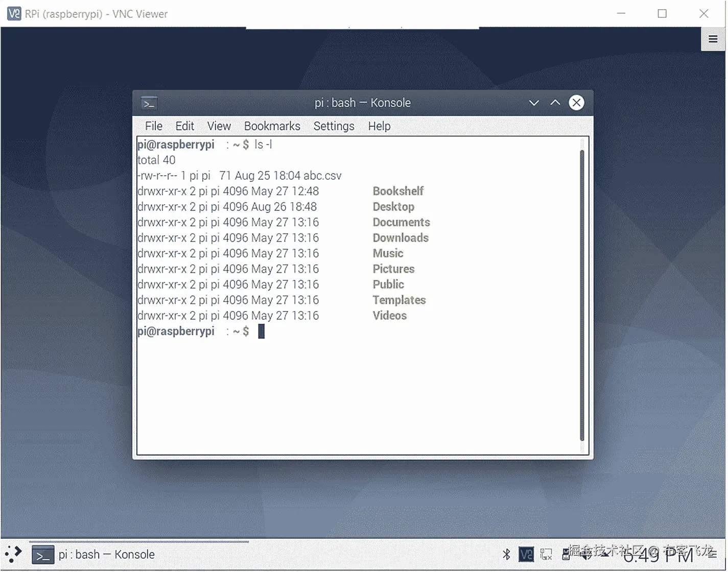Open the Bookmarks menu

(x=272, y=126)
